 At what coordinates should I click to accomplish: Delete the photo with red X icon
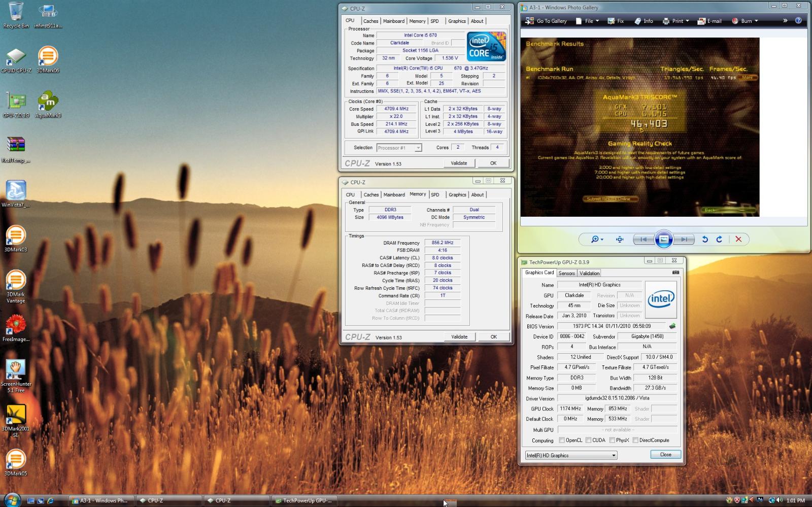coord(738,240)
